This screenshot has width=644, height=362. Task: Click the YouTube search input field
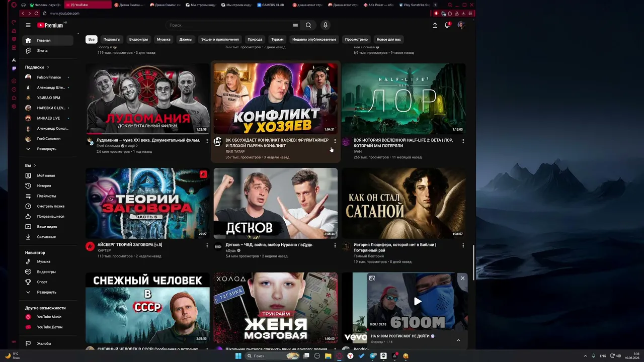coord(230,25)
